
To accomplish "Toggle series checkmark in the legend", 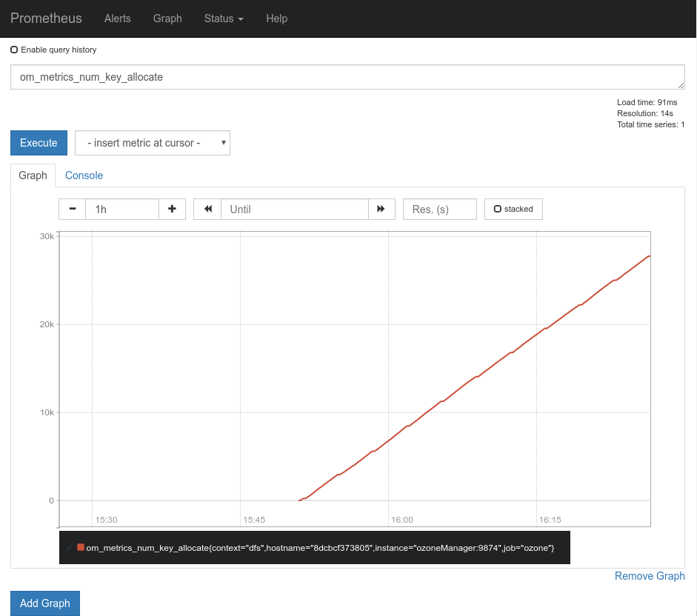I will (70, 547).
